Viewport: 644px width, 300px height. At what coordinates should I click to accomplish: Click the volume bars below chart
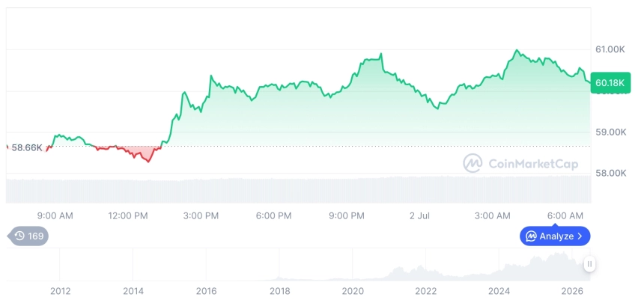coord(299,190)
